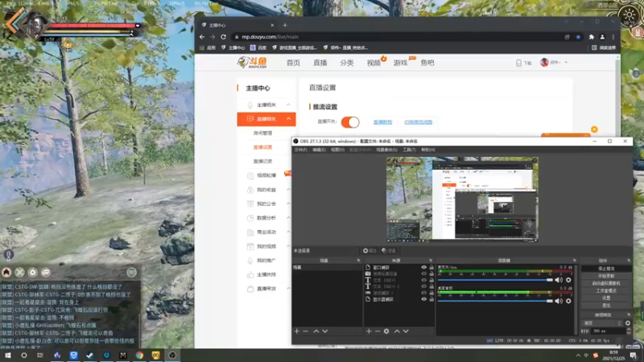
Task: Toggle visibility of 文本 (GDI+) 2 source
Action: 424,286
